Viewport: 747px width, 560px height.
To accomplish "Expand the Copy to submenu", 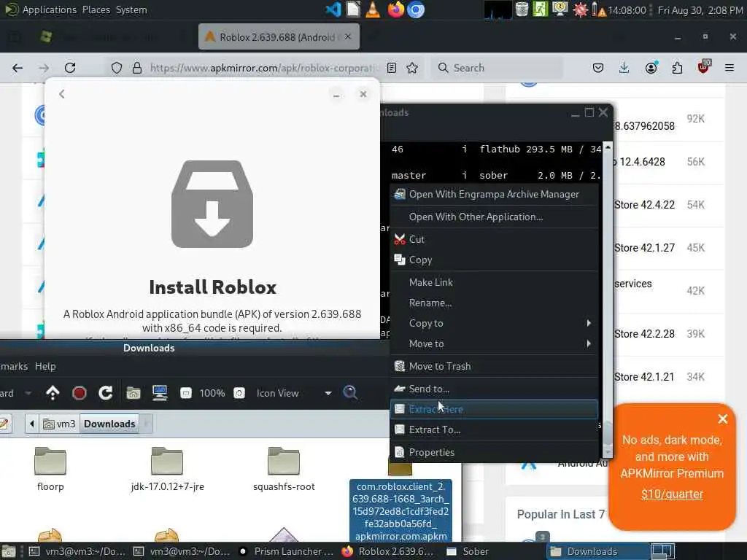I will pyautogui.click(x=494, y=323).
